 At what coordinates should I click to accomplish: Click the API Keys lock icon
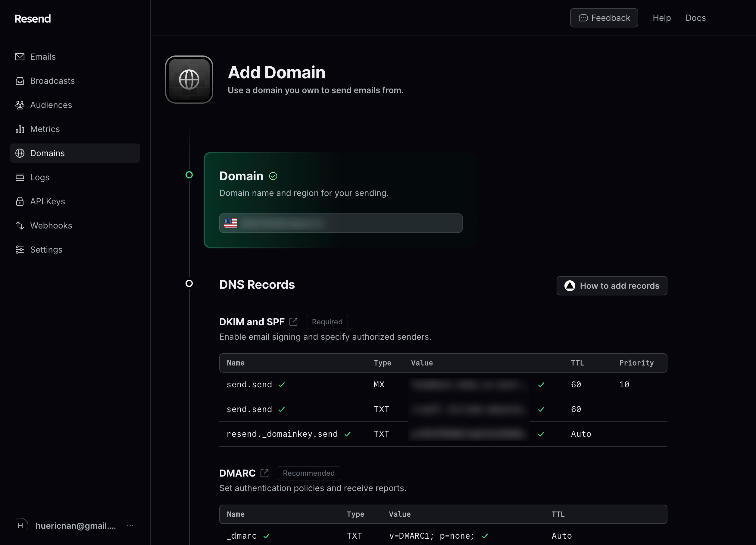pos(20,201)
